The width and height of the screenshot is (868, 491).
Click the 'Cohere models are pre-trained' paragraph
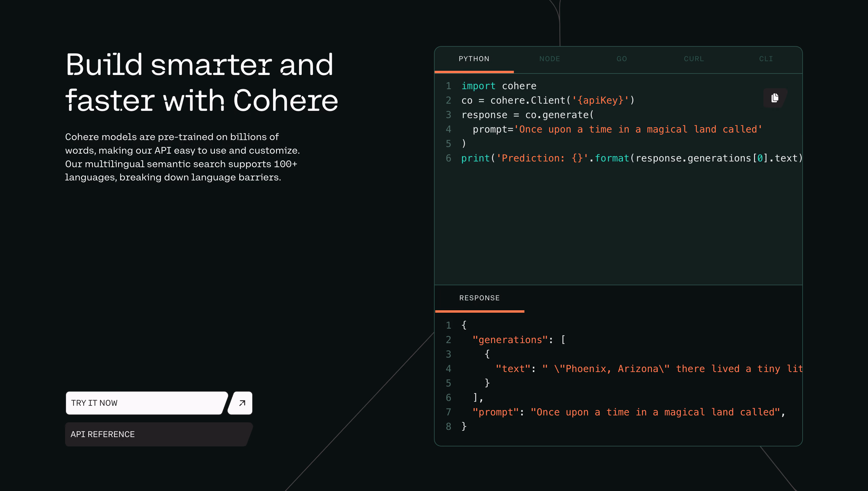(183, 157)
